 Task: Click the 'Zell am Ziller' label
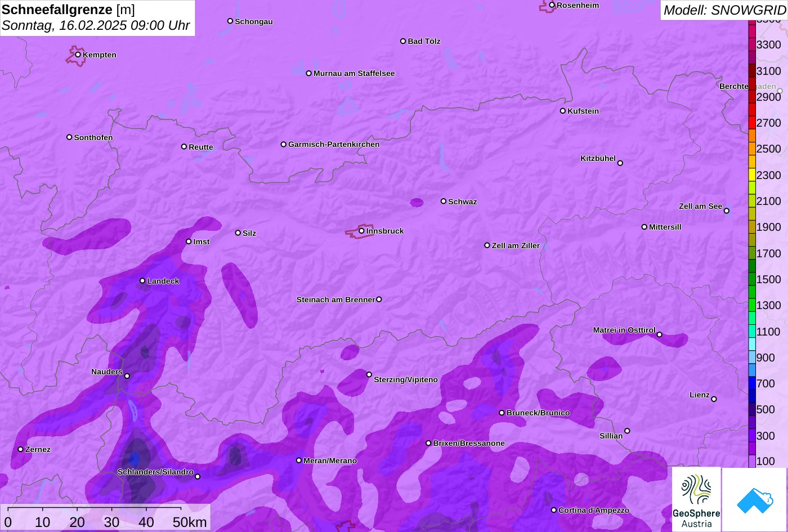(x=516, y=246)
